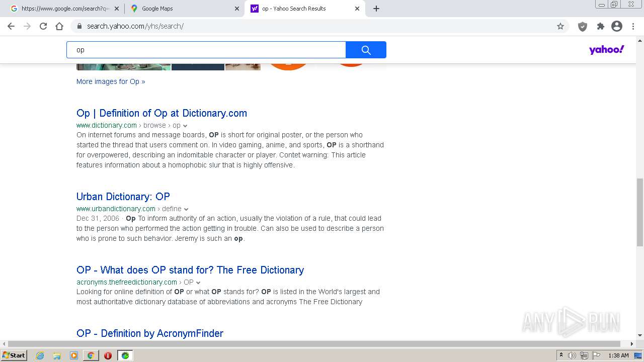This screenshot has height=362, width=644.
Task: Click the horizontal scrollbar at page bottom
Action: tap(314, 344)
